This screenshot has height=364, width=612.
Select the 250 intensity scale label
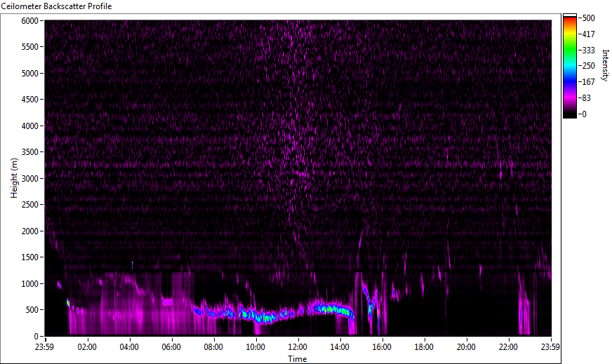tap(589, 66)
